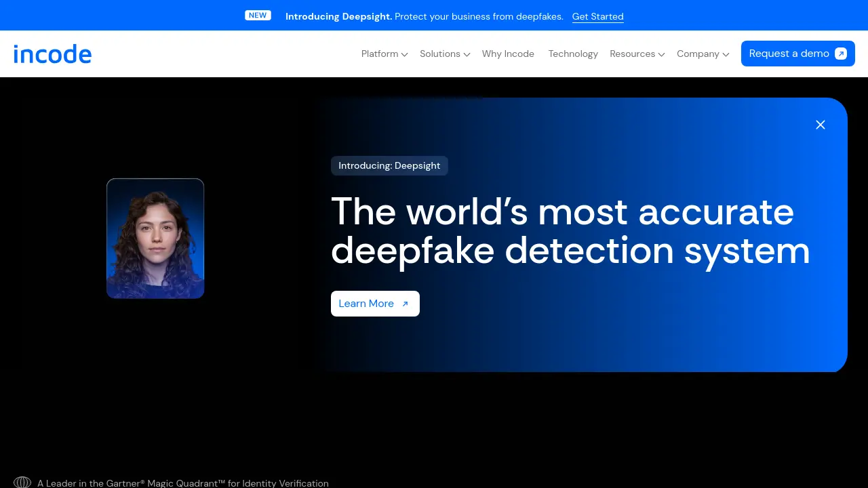Expand the Resources navigation dropdown
The height and width of the screenshot is (488, 868).
pyautogui.click(x=637, y=54)
